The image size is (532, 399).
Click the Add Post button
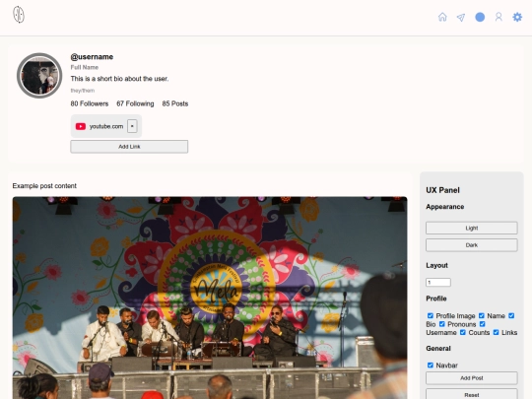472,378
